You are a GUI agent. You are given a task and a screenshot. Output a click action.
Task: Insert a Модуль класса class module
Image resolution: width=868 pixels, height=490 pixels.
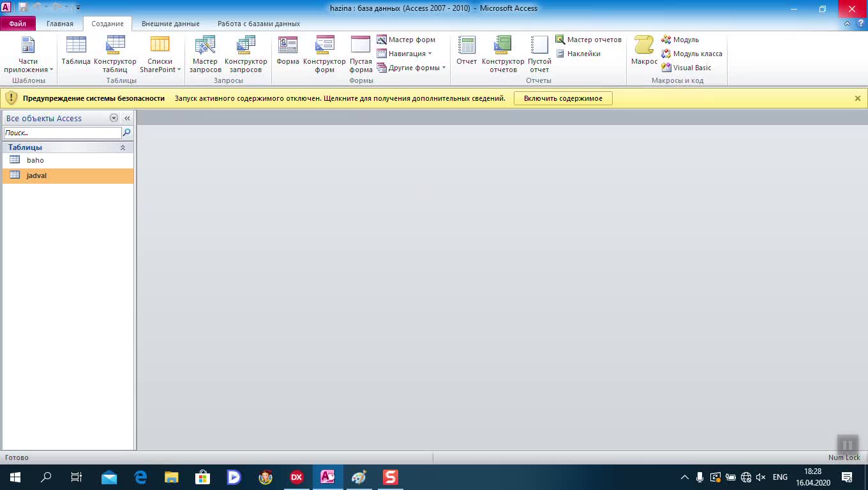[x=692, y=54]
